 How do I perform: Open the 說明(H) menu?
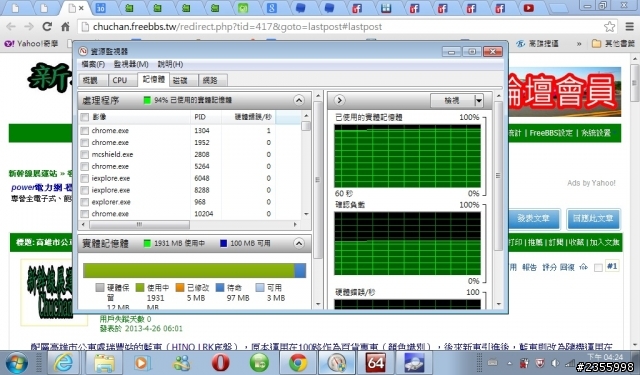point(170,64)
